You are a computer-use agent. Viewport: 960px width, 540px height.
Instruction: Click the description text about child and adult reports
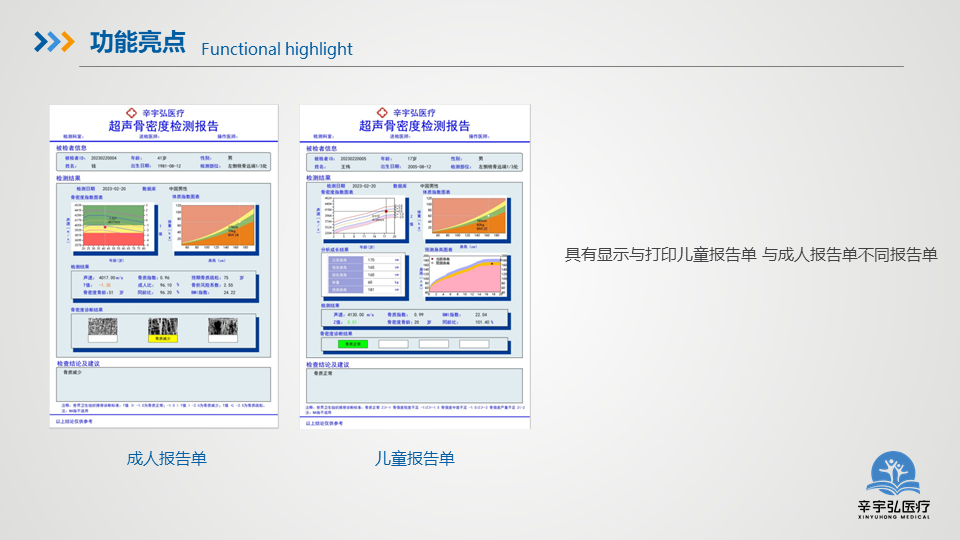coord(751,255)
